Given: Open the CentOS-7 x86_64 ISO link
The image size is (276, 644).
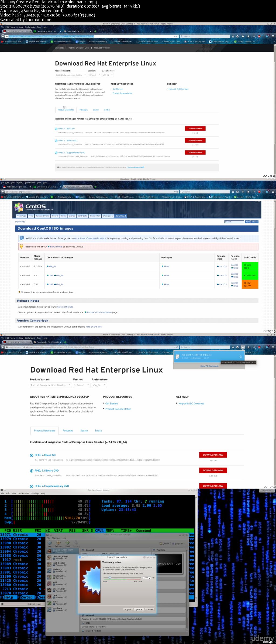Looking at the screenshot, I should [52, 266].
